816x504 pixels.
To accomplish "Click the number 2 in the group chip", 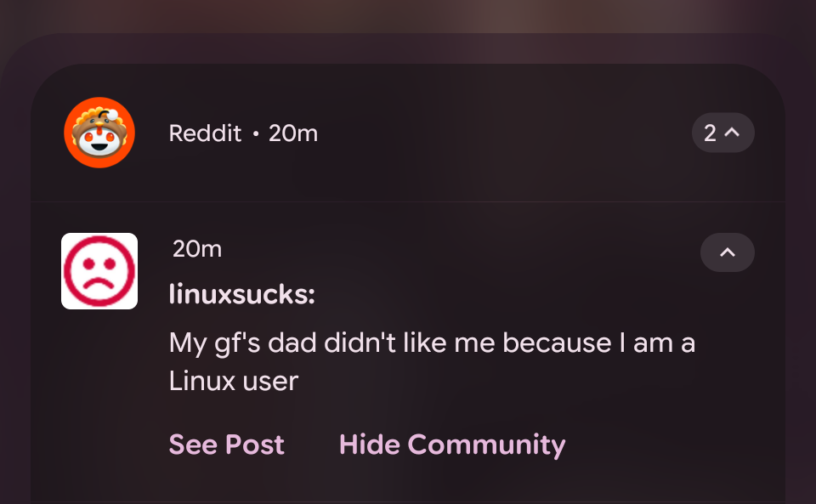I will (710, 133).
